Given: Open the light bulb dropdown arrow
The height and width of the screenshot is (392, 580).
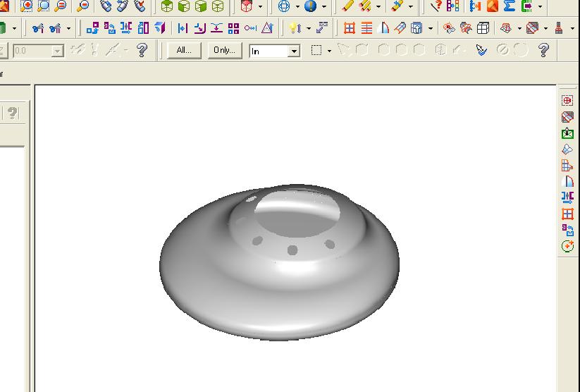Looking at the screenshot, I should pyautogui.click(x=308, y=28).
